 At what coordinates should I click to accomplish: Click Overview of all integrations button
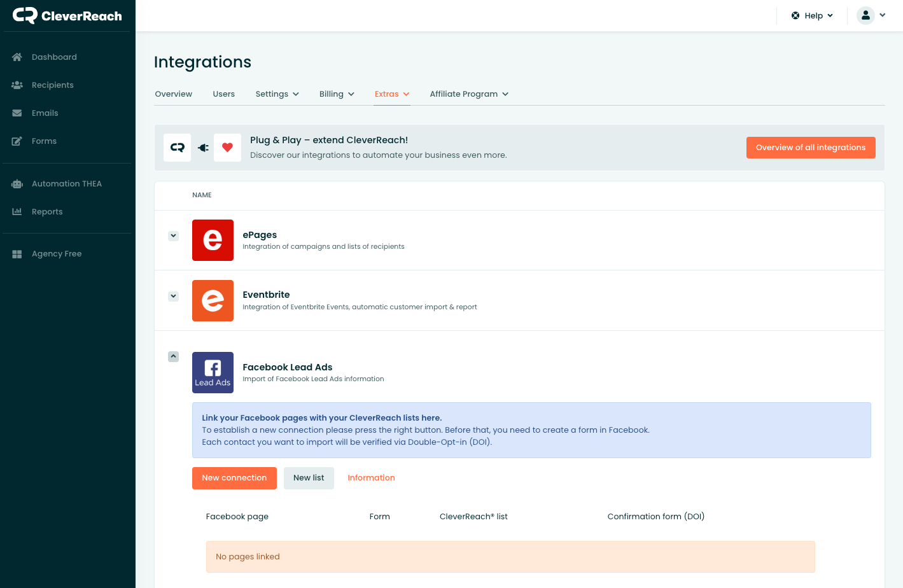[811, 148]
